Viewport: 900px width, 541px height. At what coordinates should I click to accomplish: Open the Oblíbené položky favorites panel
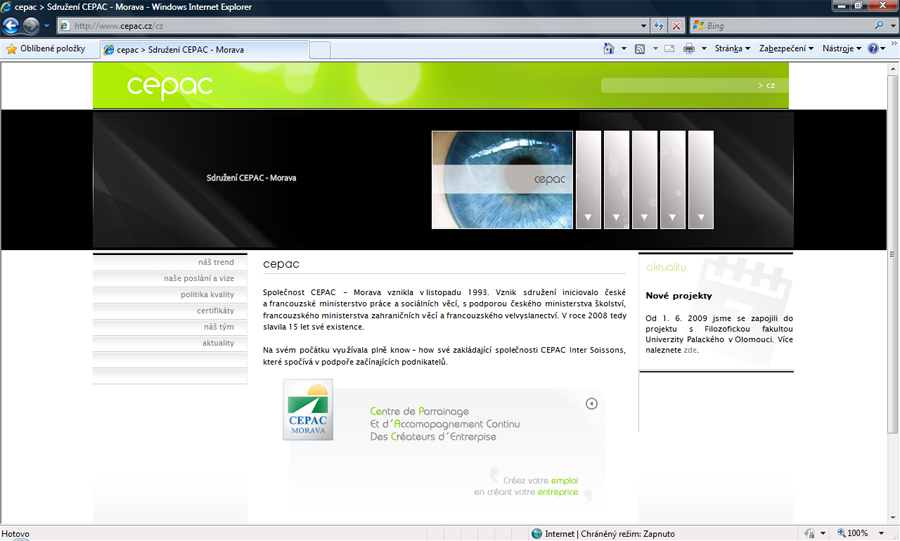coord(46,48)
